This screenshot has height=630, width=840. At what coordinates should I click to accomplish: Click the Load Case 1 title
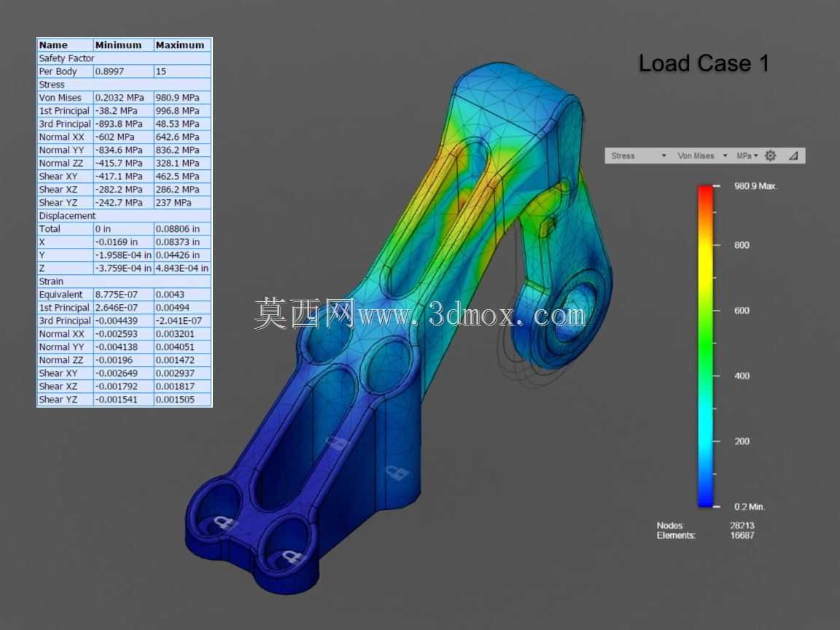[704, 63]
